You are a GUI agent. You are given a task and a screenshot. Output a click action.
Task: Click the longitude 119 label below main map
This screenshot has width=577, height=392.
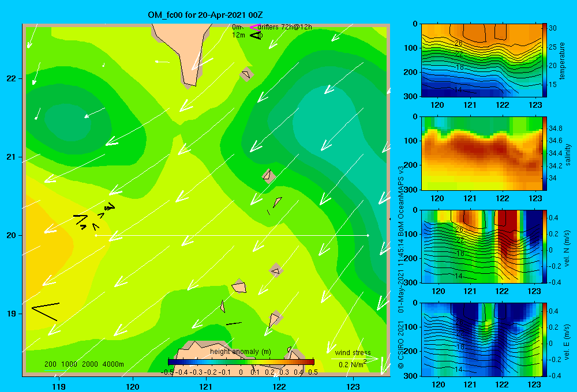coord(59,386)
